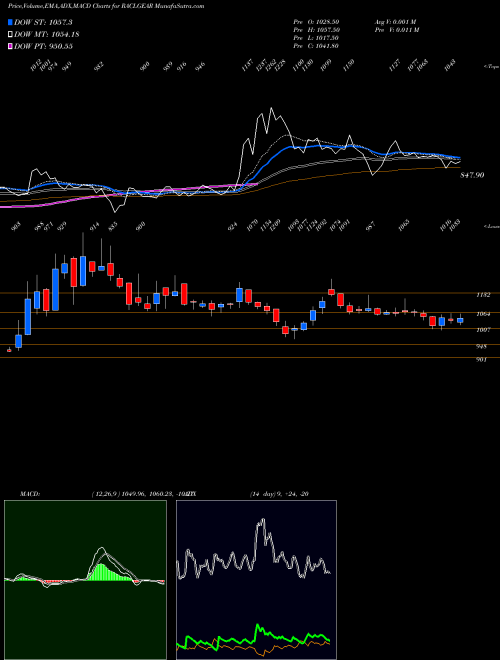500x660 pixels.
Task: Open the ADX indicator chart panel
Action: coord(256,580)
